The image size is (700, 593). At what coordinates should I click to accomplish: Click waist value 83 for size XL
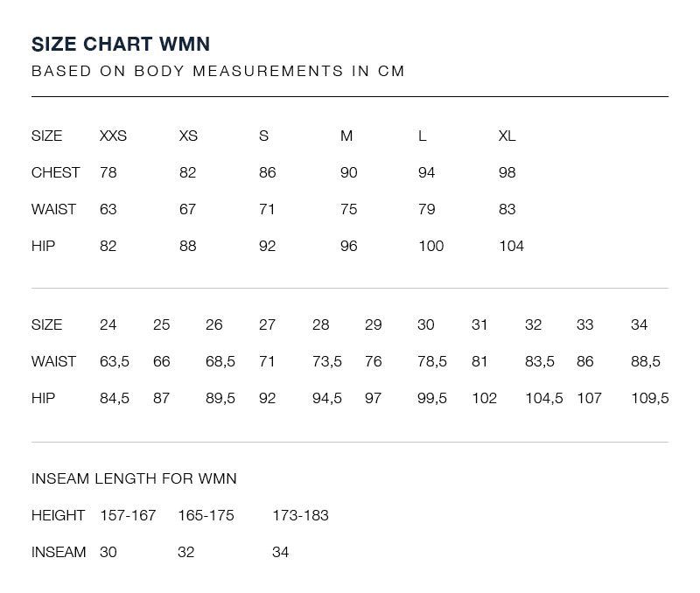507,209
